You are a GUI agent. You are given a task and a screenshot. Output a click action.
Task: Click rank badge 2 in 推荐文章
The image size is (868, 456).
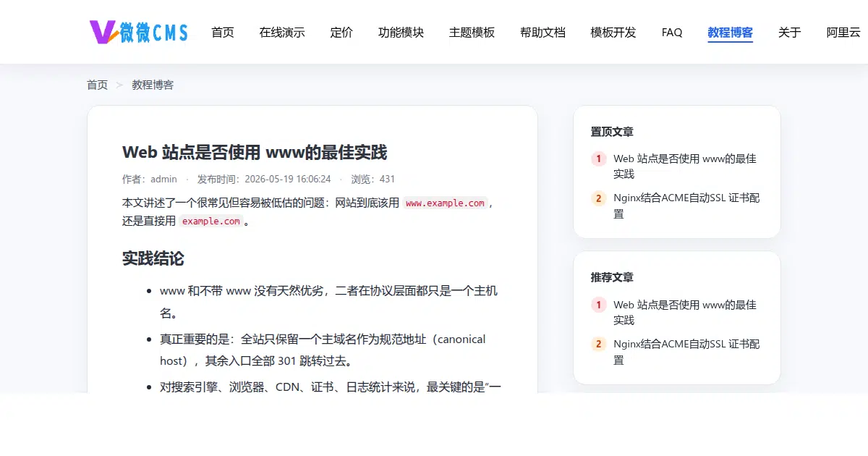tap(598, 345)
